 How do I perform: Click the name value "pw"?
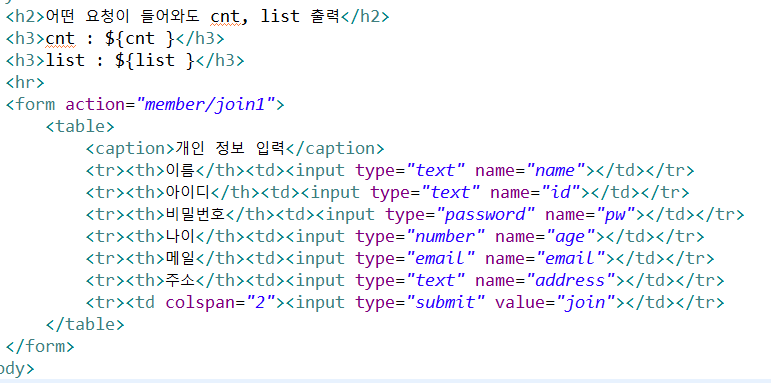click(615, 214)
